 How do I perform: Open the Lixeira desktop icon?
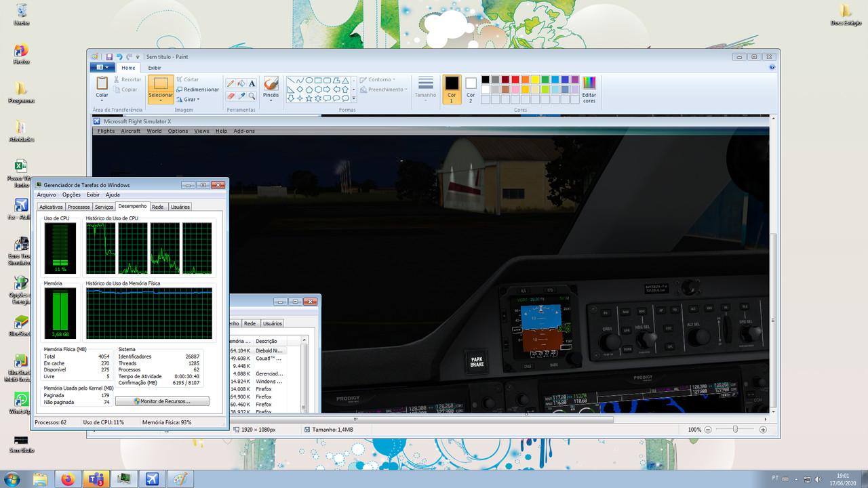21,14
